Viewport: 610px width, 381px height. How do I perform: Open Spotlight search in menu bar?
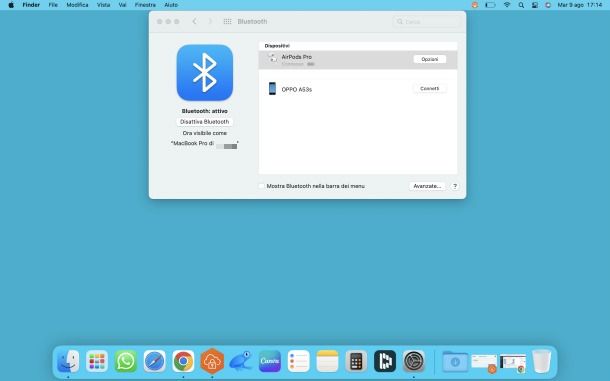521,5
